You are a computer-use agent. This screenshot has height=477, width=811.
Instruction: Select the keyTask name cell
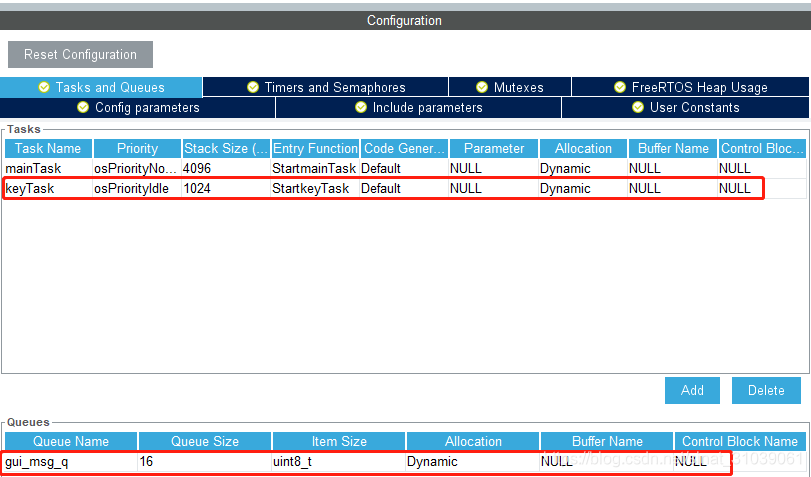[48, 188]
